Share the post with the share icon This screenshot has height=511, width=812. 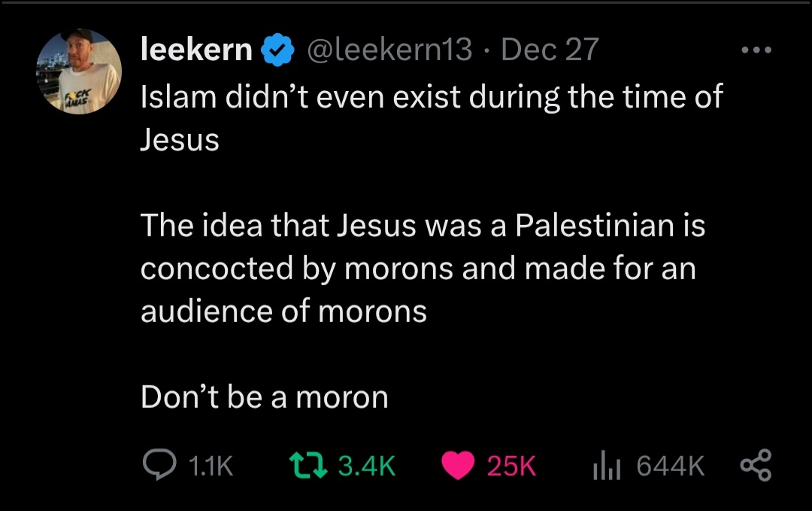tap(756, 465)
